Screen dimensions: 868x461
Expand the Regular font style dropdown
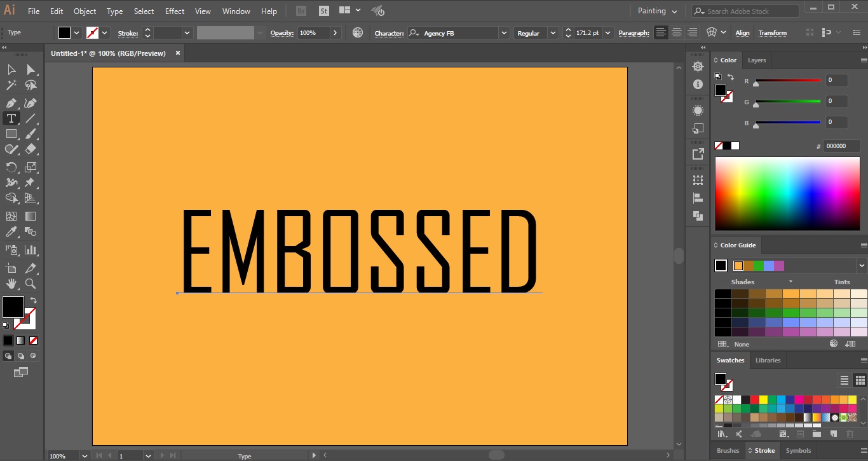point(552,32)
